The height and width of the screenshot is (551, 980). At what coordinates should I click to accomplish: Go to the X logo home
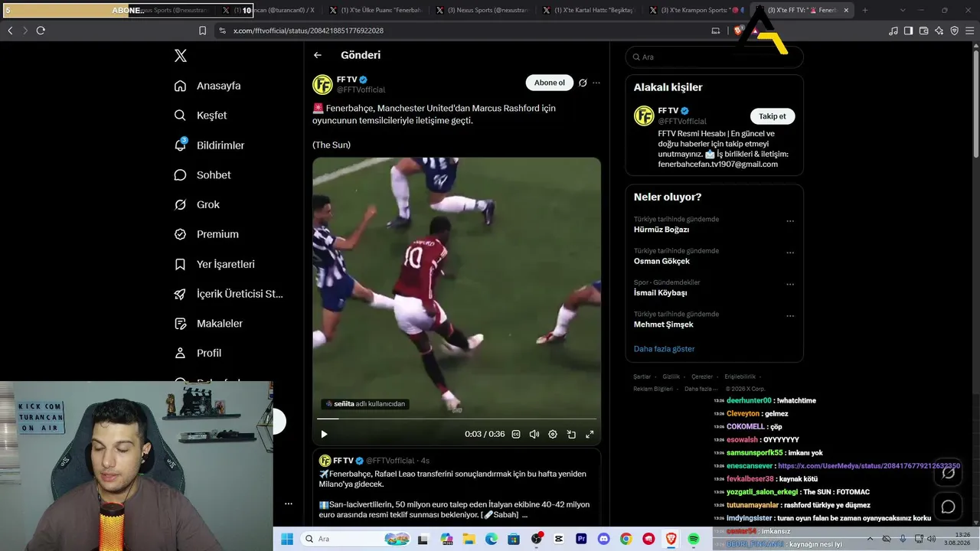[180, 56]
